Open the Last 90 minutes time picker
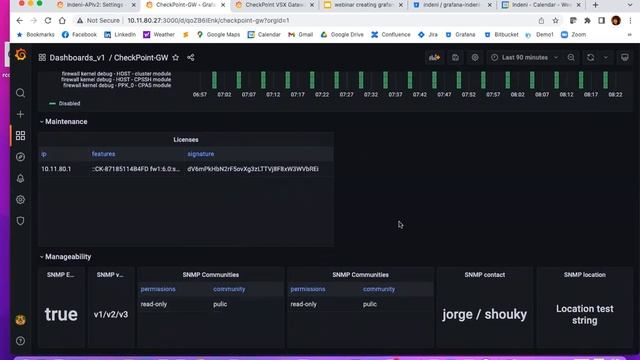Viewport: 640px width, 360px height. [x=525, y=58]
